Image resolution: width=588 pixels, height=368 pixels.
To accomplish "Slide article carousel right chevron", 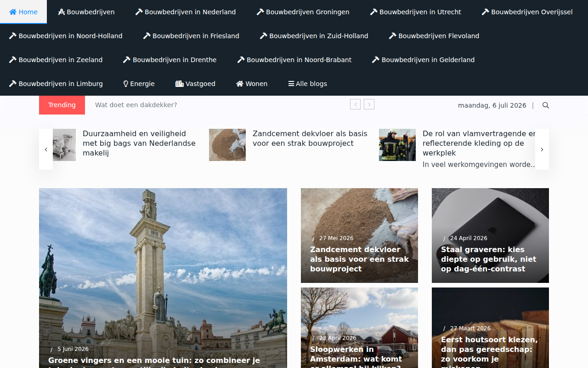I will click(542, 149).
